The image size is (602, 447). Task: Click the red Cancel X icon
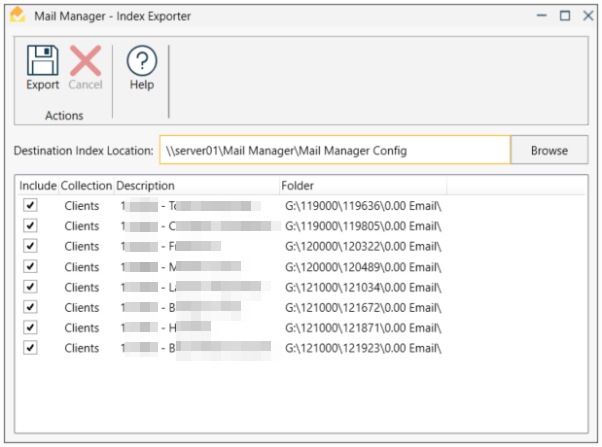(85, 61)
